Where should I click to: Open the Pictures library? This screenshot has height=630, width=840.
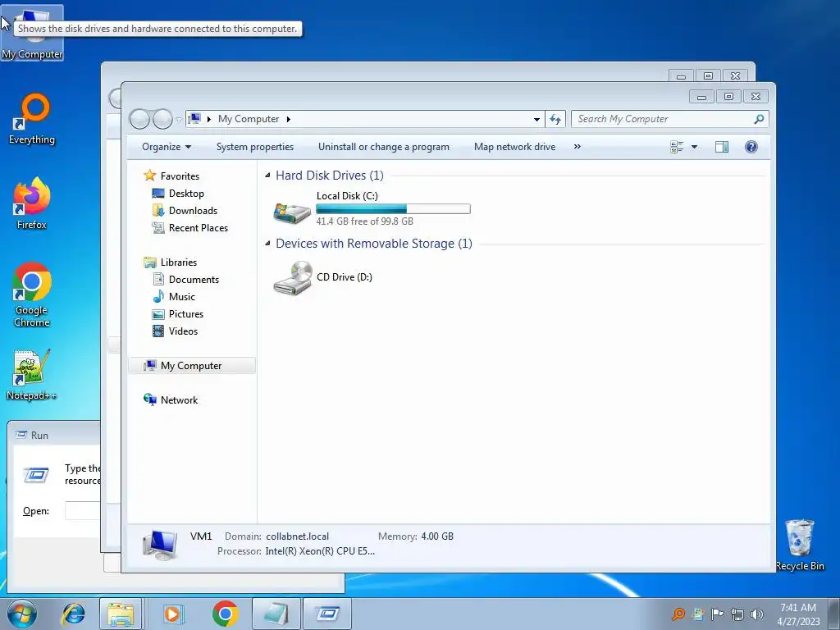coord(186,314)
